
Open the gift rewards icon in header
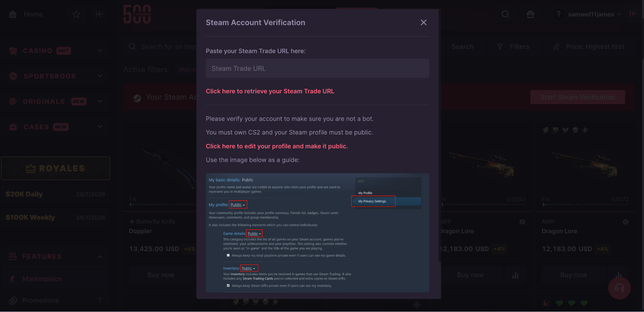[530, 14]
